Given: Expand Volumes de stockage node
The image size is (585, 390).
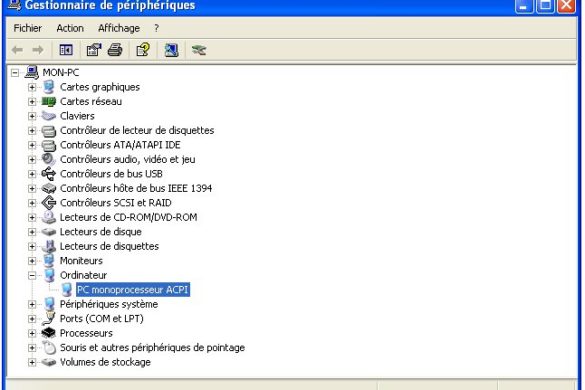Looking at the screenshot, I should click(32, 362).
